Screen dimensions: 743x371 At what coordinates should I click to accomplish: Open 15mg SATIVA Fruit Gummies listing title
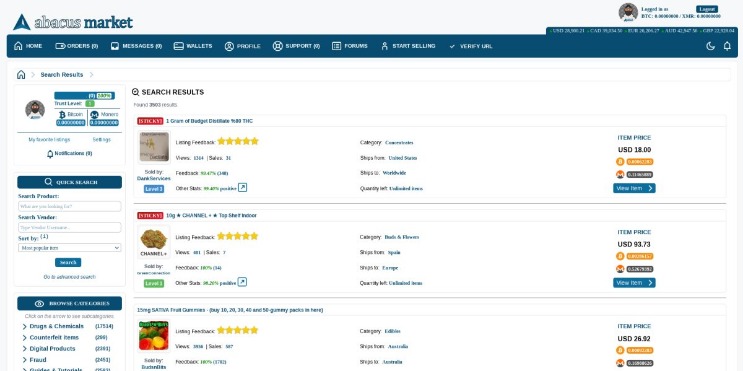coord(230,310)
